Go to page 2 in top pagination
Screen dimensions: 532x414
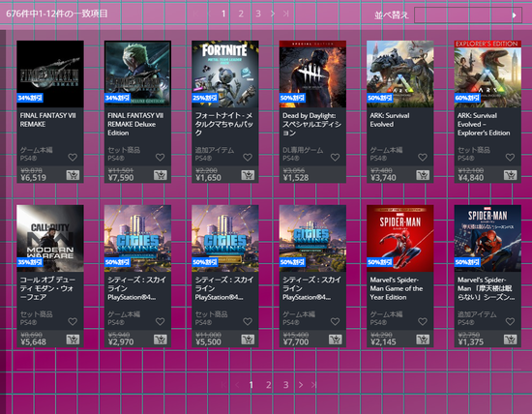tap(241, 14)
